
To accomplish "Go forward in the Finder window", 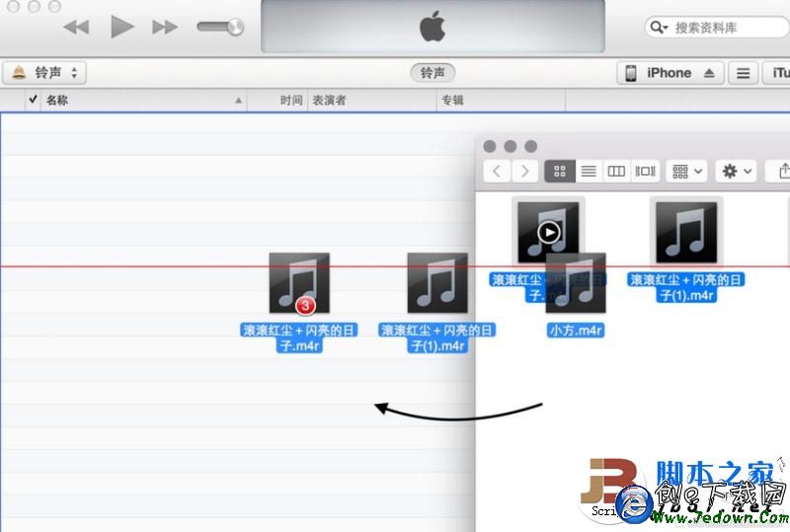I will click(x=524, y=172).
